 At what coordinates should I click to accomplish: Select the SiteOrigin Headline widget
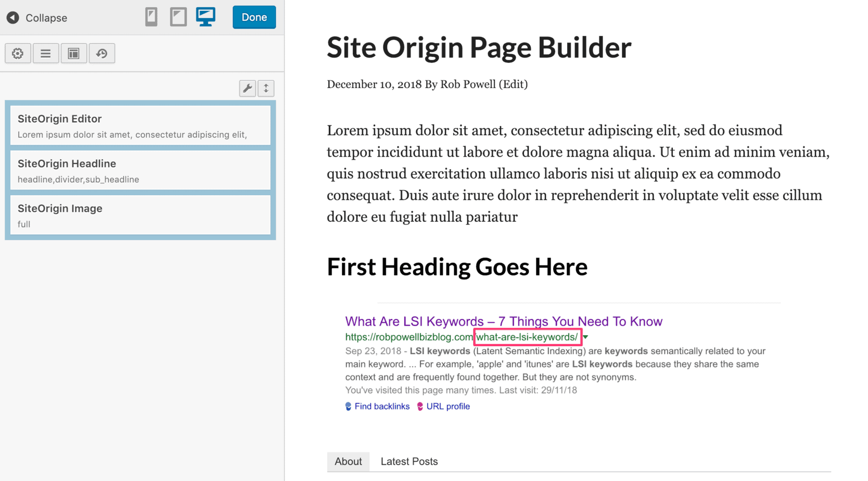pos(140,170)
